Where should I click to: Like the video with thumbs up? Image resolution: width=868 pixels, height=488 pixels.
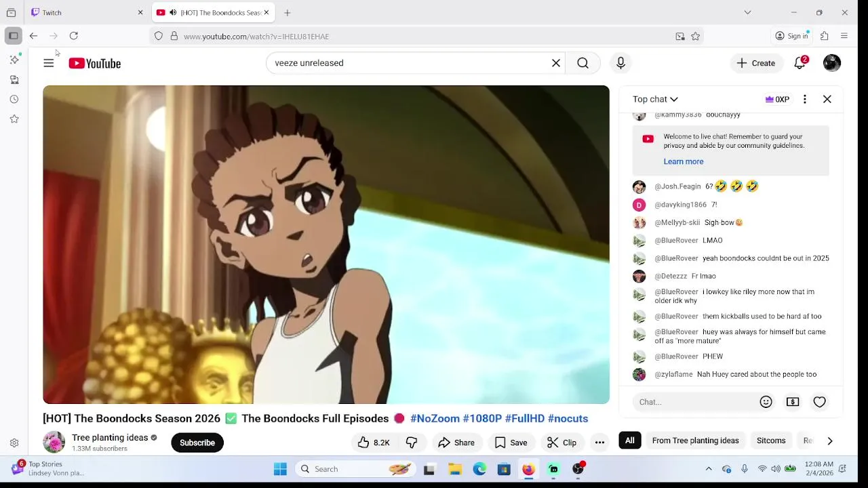(374, 443)
